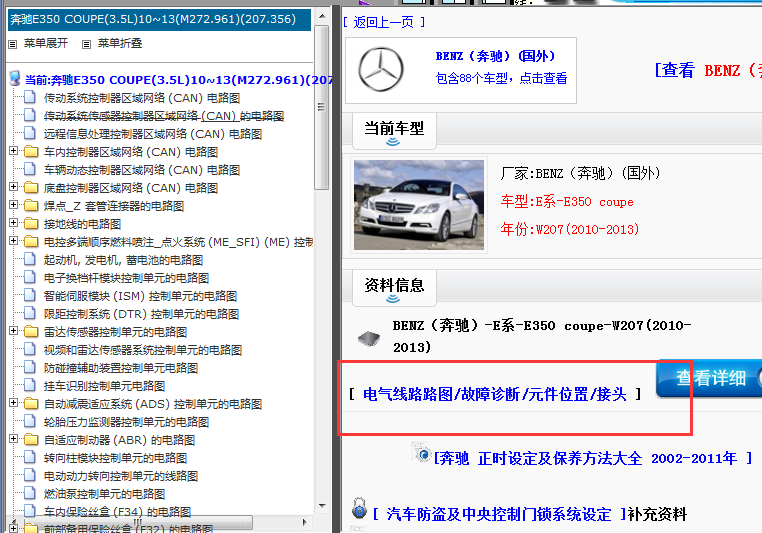Image resolution: width=762 pixels, height=533 pixels.
Task: Open 转向柱模块控制单元的电路图
Action: tap(115, 458)
